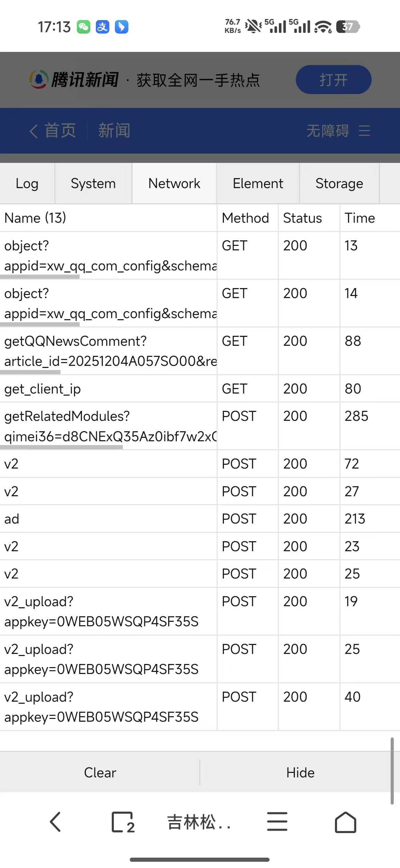Open the site hamburger menu next to 无障碍
The width and height of the screenshot is (400, 868).
point(364,131)
